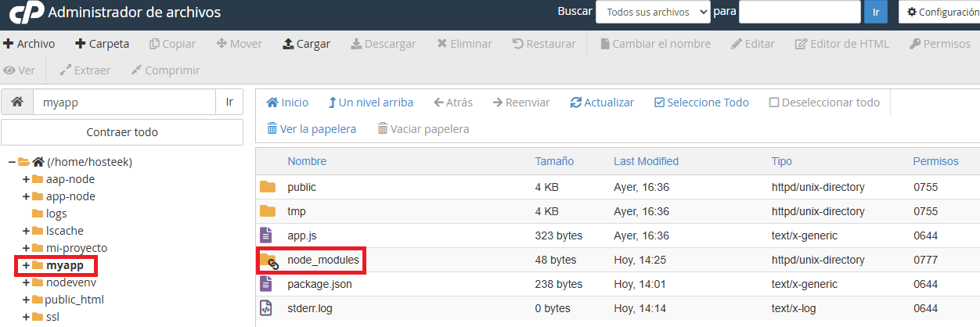Click permissions 0777 of node_modules
980x327 pixels.
click(925, 260)
